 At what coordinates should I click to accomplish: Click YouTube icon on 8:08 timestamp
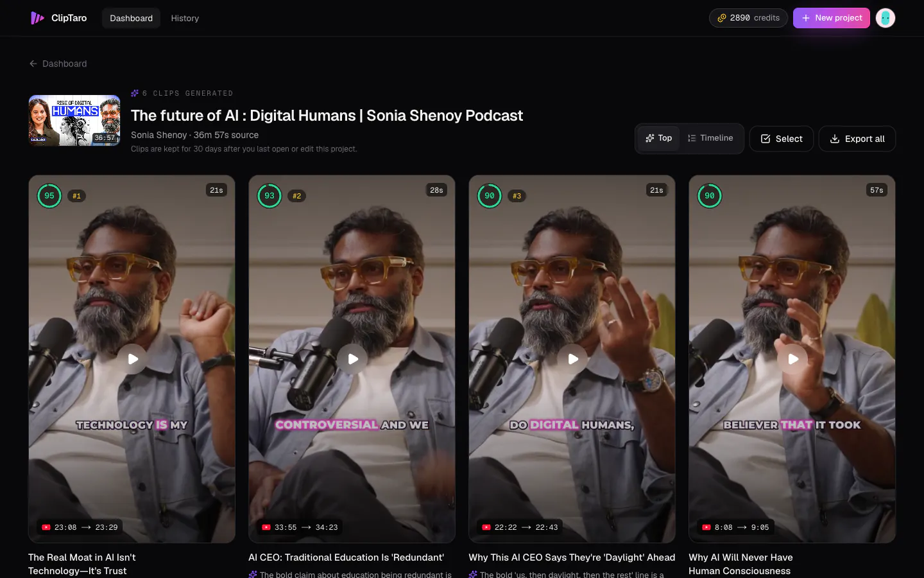tap(706, 527)
